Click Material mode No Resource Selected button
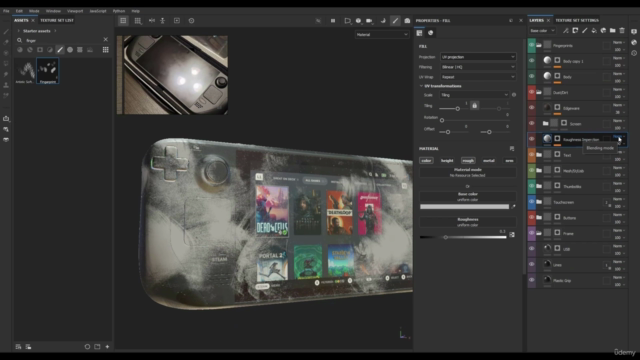 [467, 172]
